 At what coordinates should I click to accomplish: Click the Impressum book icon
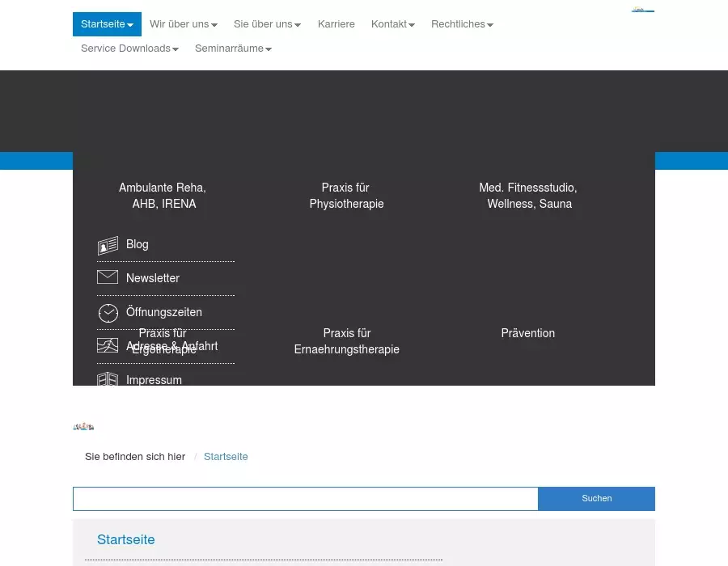(108, 379)
